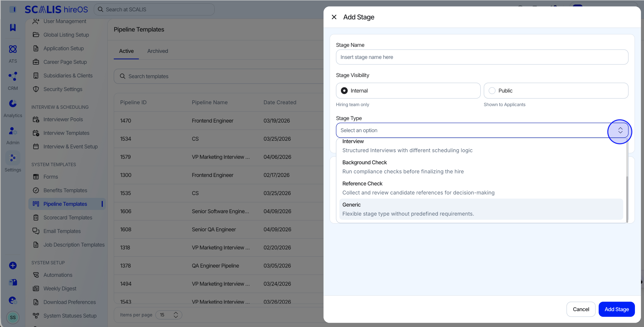Open the Items per page dropdown
Image resolution: width=644 pixels, height=327 pixels.
click(x=169, y=315)
